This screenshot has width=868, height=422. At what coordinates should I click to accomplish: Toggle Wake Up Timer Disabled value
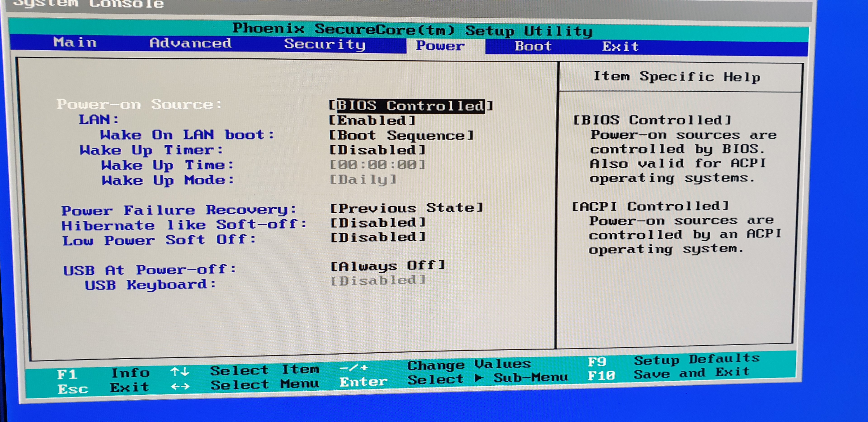(377, 150)
